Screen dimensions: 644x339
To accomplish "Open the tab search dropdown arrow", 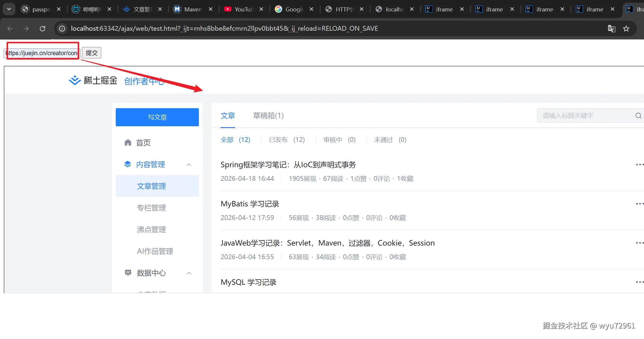I will coord(9,9).
